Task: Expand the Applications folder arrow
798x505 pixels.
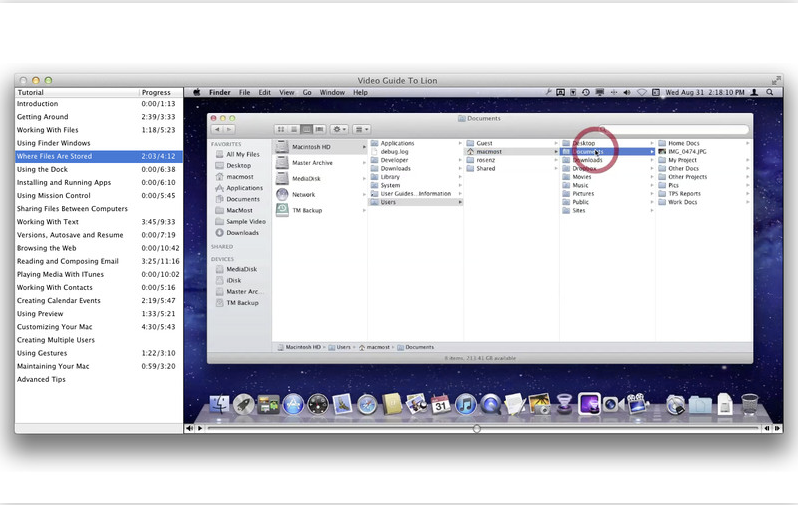Action: 460,143
